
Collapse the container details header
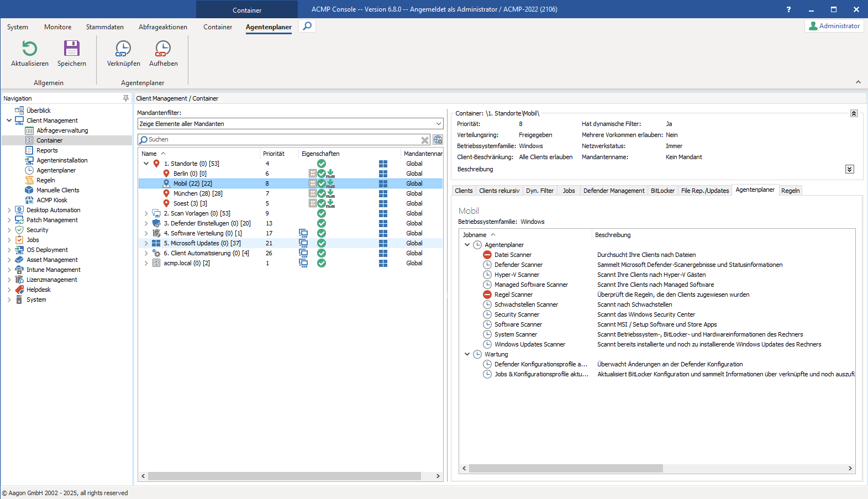[x=854, y=113]
